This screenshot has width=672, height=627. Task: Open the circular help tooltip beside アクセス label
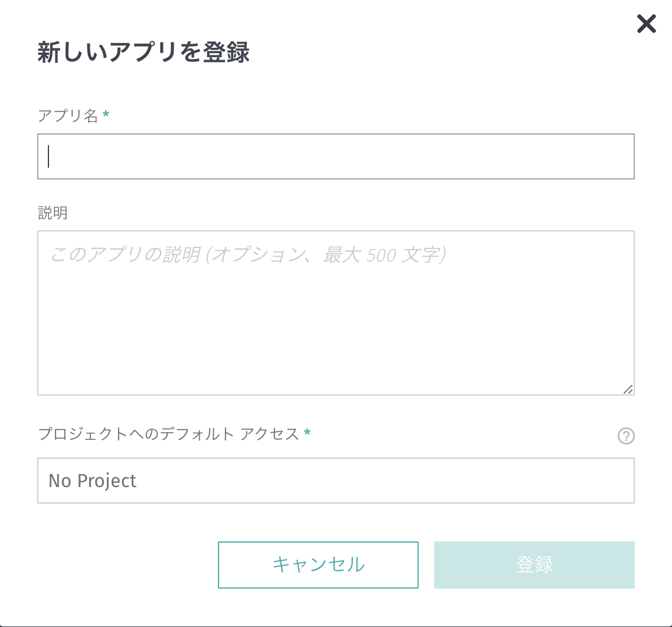(x=626, y=436)
